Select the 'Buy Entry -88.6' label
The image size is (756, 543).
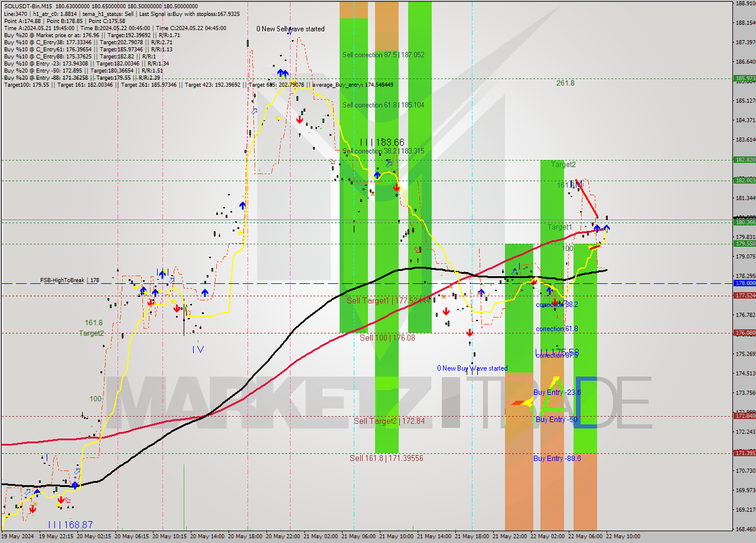(557, 458)
